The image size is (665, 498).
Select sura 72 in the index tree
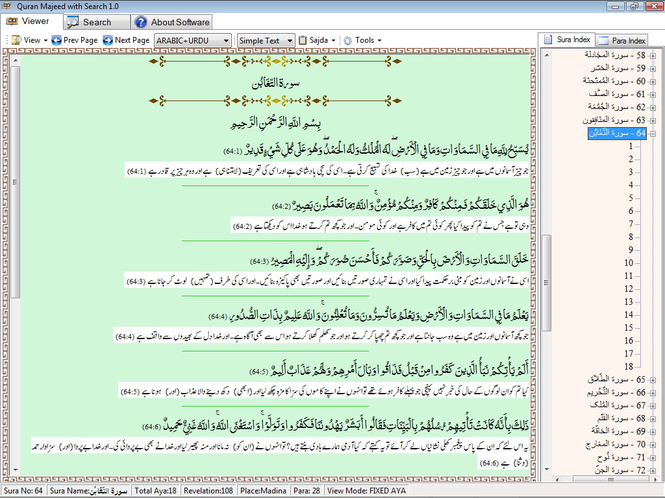point(621,470)
